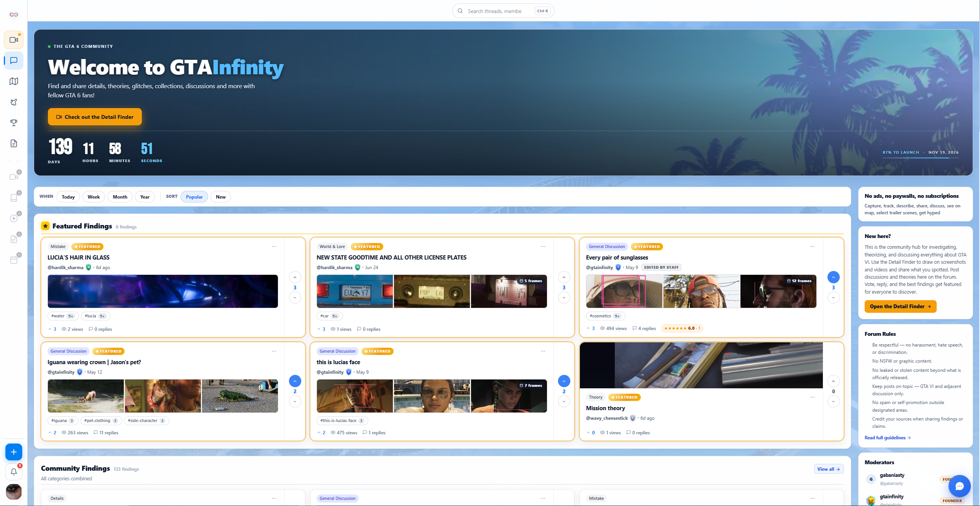Sort findings by New
The height and width of the screenshot is (506, 980).
[x=221, y=197]
